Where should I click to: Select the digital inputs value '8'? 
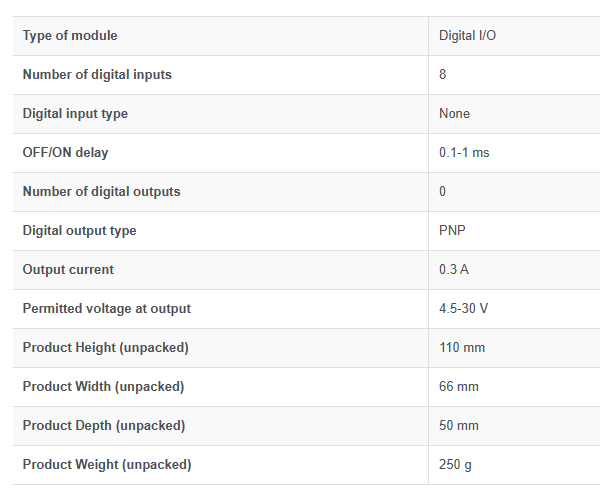tap(443, 75)
